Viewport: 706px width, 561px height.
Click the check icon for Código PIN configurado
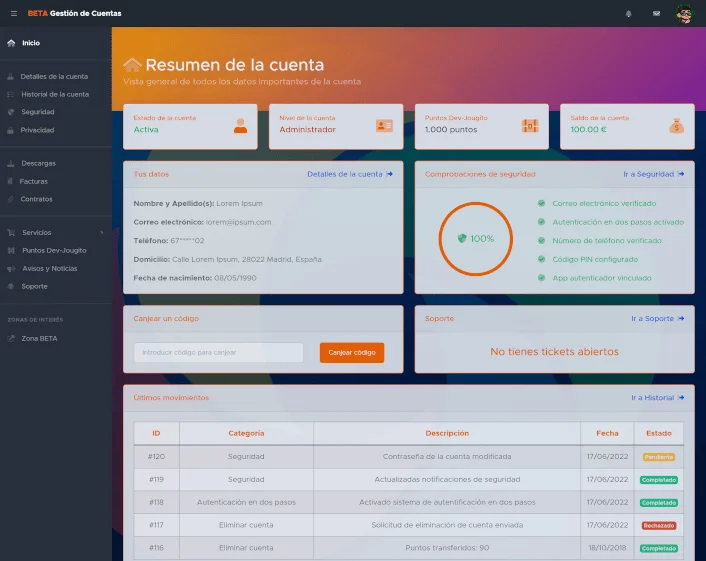click(541, 259)
